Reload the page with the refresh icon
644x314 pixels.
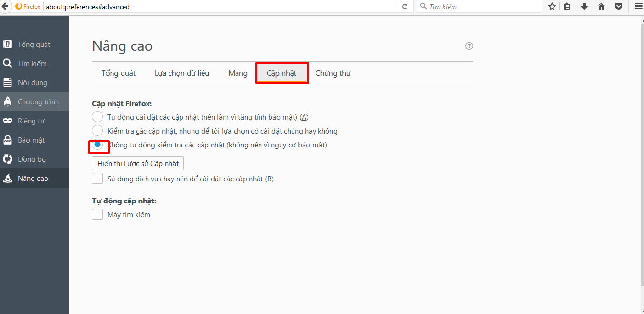pos(405,7)
